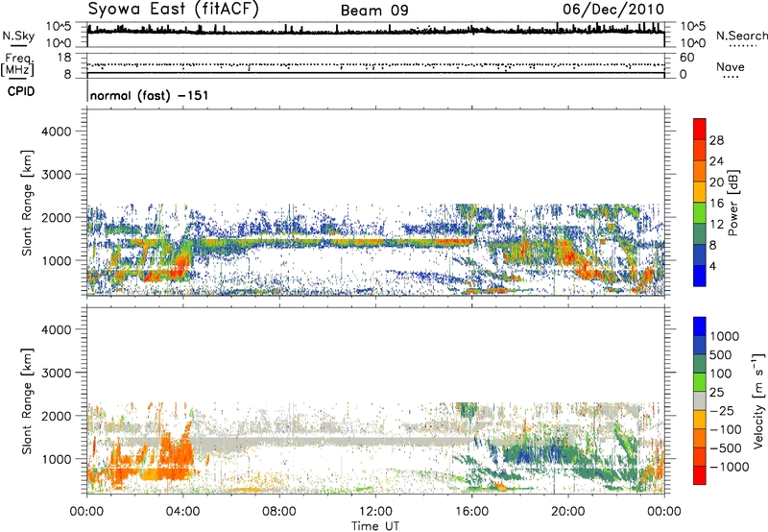The image size is (768, 532).
Task: Click velocity scale value '-1000'
Action: tap(729, 467)
